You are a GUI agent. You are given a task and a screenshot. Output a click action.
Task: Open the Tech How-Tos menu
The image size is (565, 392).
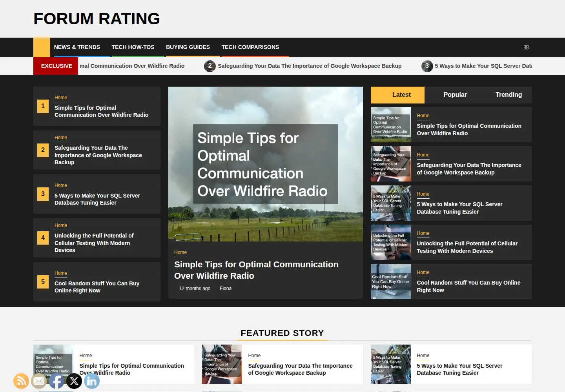pos(133,47)
